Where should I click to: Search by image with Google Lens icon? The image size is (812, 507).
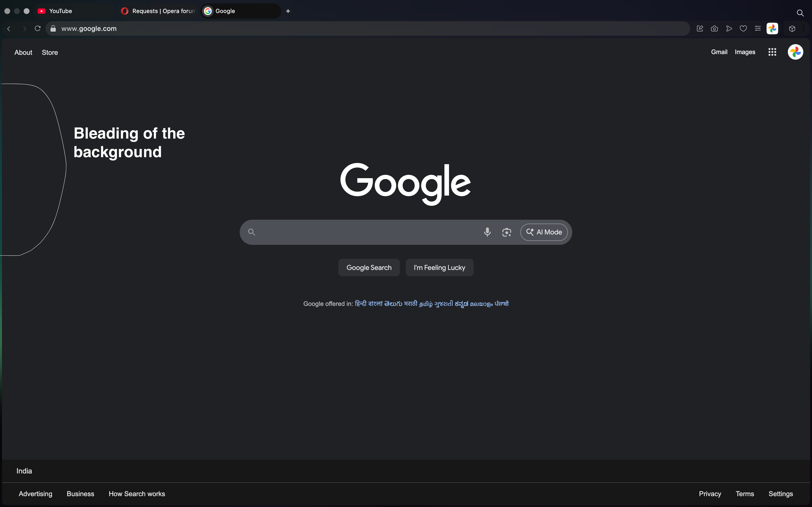click(x=507, y=232)
